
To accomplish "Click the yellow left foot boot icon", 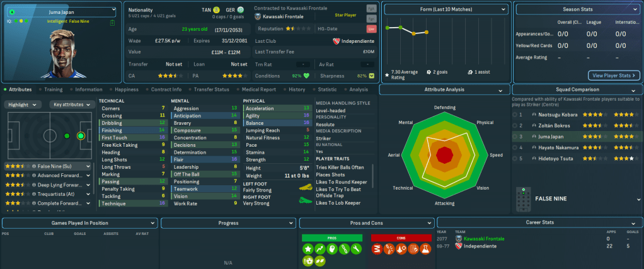I will click(x=305, y=186).
